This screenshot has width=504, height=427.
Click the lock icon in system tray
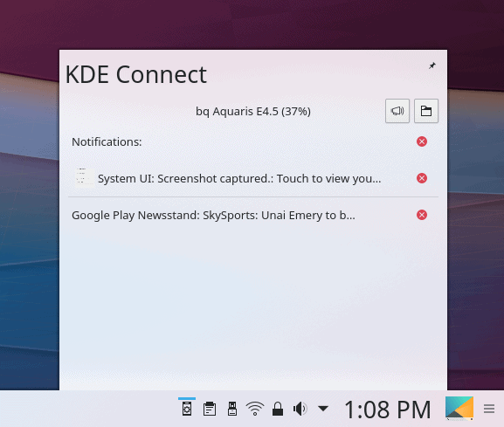(x=278, y=409)
